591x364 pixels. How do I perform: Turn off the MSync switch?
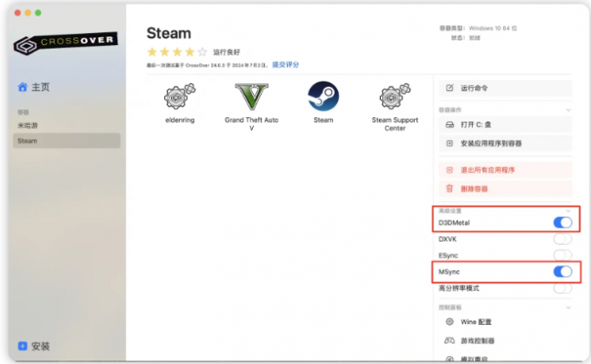pos(562,272)
